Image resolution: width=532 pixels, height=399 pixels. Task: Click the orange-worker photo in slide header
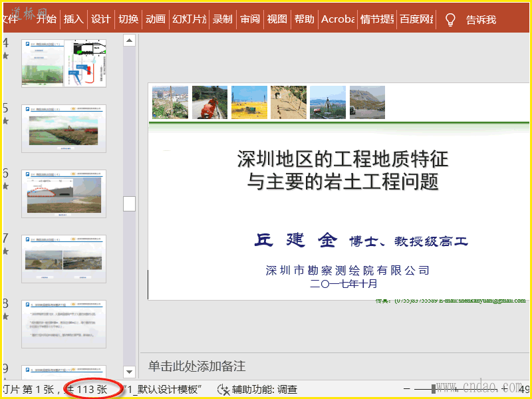coord(209,102)
